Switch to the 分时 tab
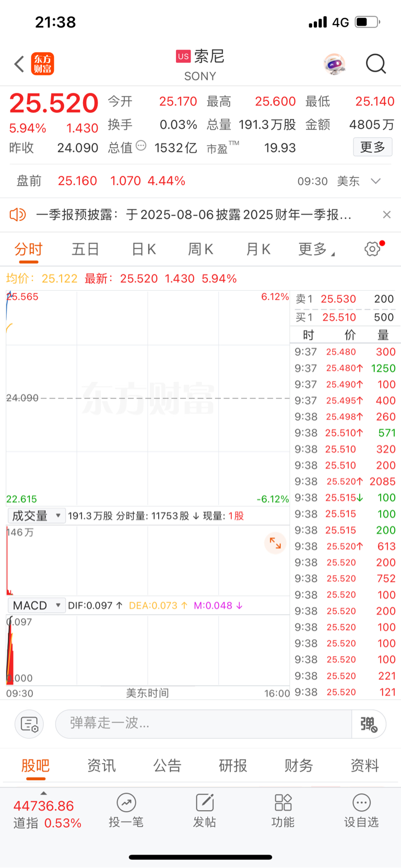 point(28,249)
